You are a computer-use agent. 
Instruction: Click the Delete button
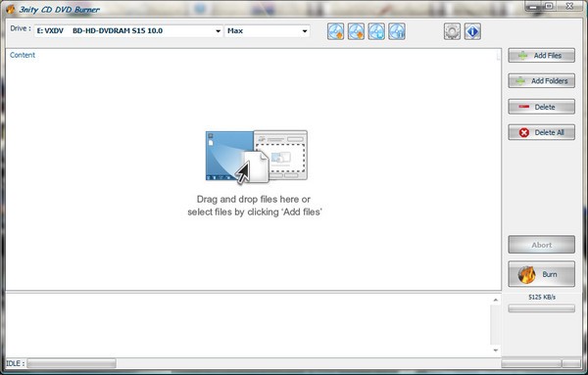coord(541,107)
